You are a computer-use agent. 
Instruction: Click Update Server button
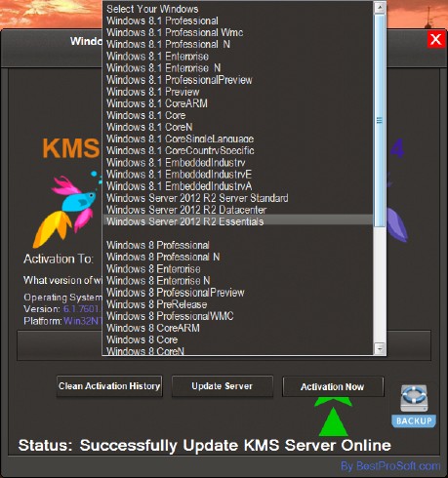click(x=223, y=386)
